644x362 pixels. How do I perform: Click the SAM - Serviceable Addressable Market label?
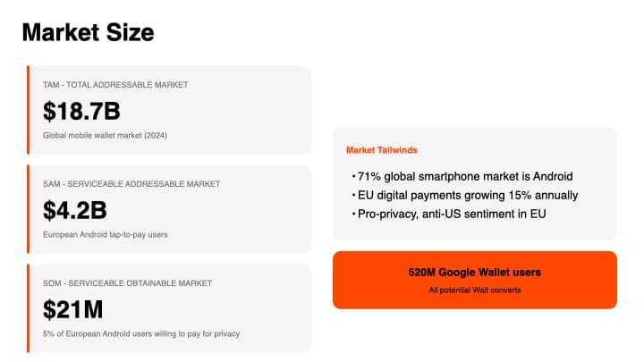(x=131, y=184)
